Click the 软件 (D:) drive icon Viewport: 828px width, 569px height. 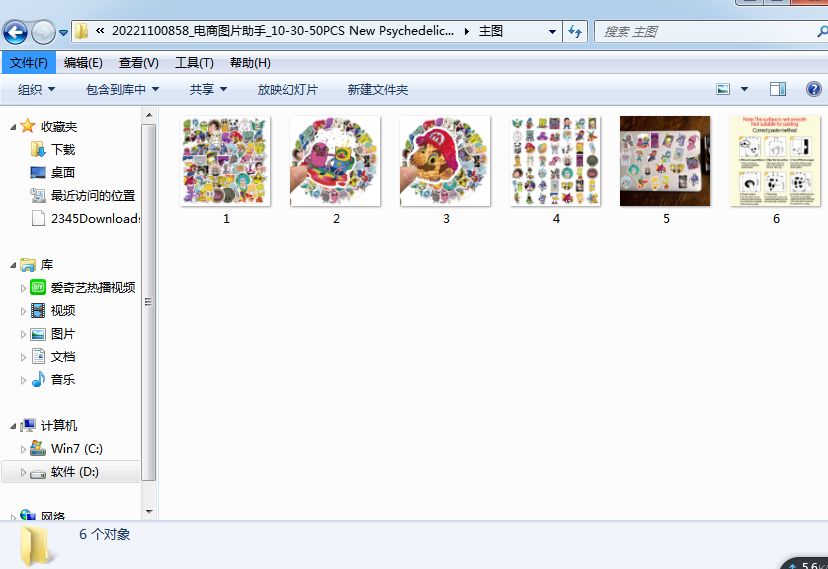click(38, 473)
